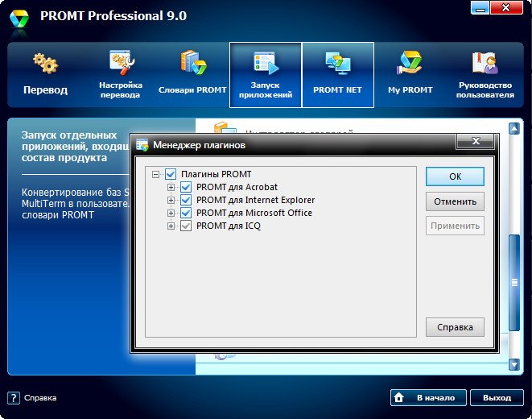
Task: Click the vertical scrollbar thumb on right
Action: 514,281
